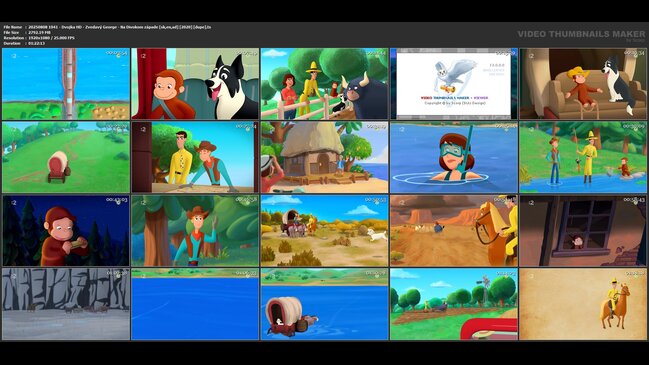Open thatched hut by the beach thumbnail
649x365 pixels.
pos(324,157)
